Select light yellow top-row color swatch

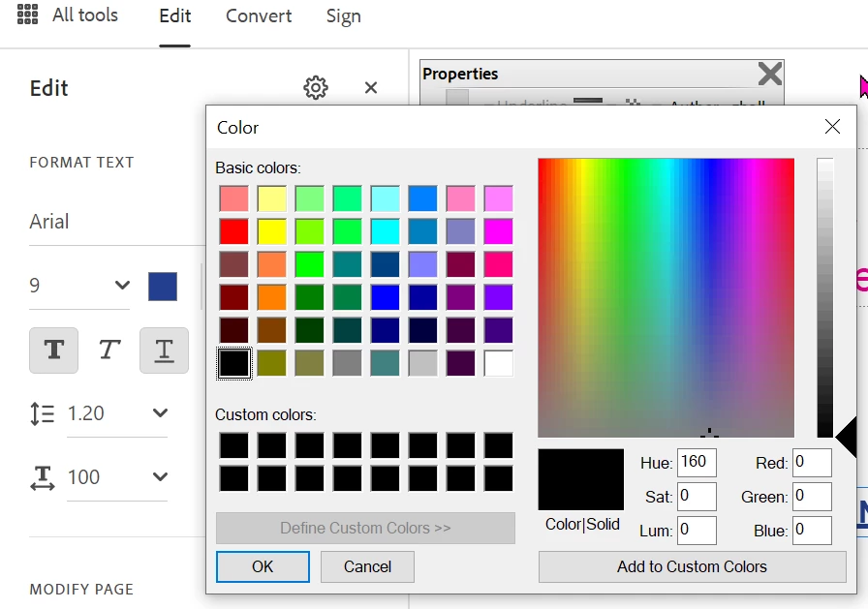click(272, 198)
